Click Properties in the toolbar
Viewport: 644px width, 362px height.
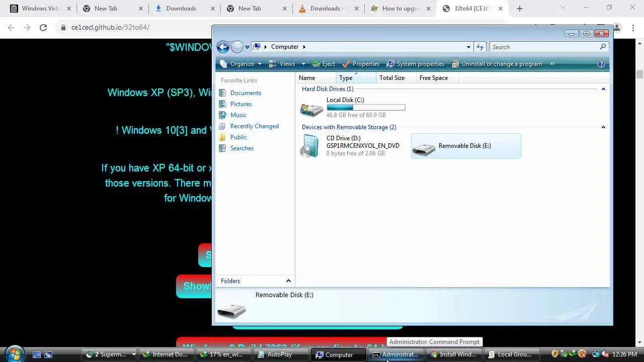pos(361,64)
